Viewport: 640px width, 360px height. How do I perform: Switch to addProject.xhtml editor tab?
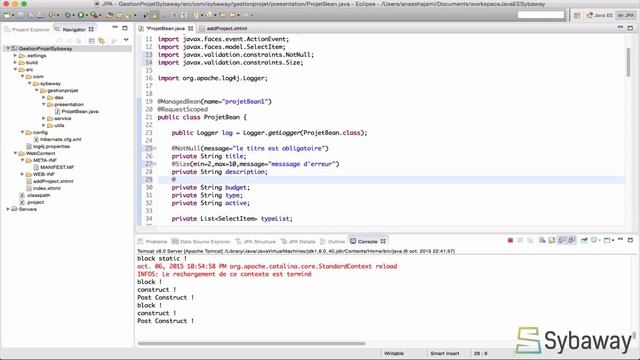[x=223, y=28]
